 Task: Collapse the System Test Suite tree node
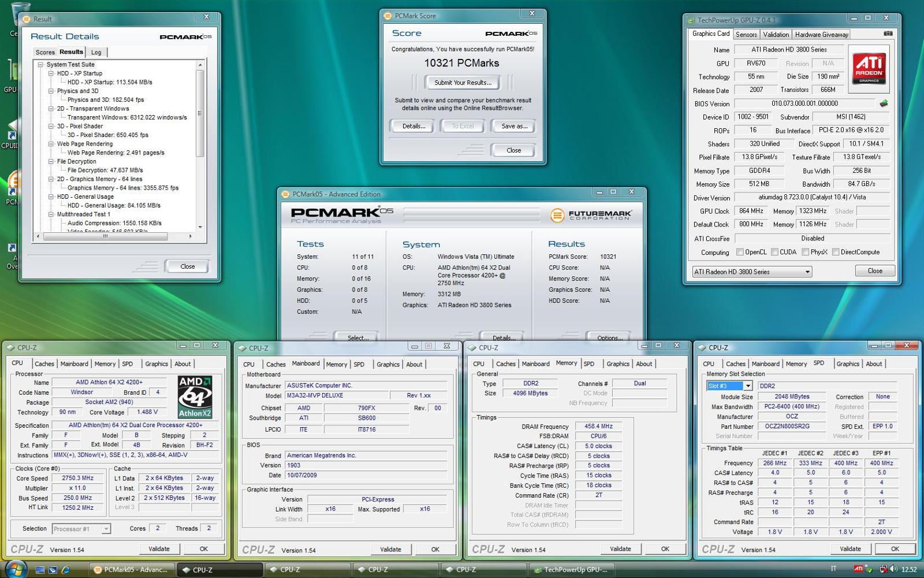pos(40,65)
